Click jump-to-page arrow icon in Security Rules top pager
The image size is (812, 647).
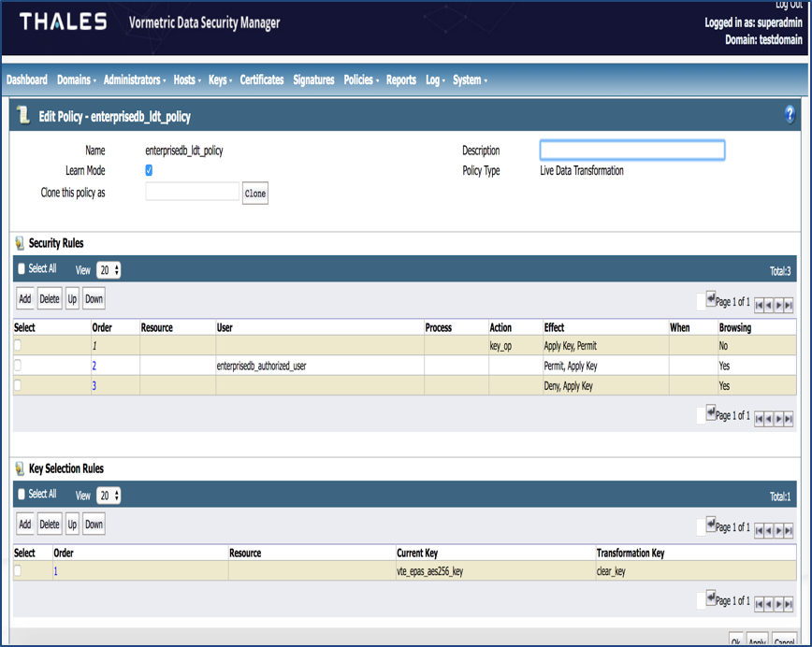coord(711,300)
